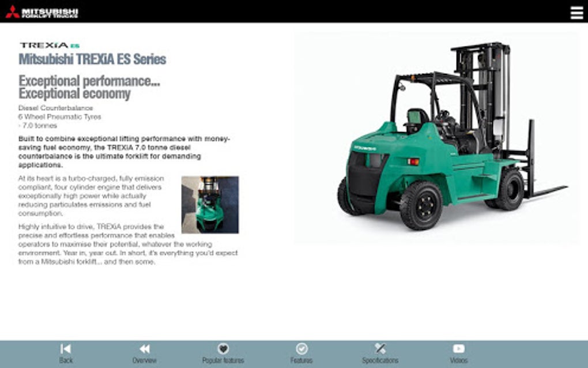Click the TREXiA ES brand logo
This screenshot has width=588, height=368.
50,46
